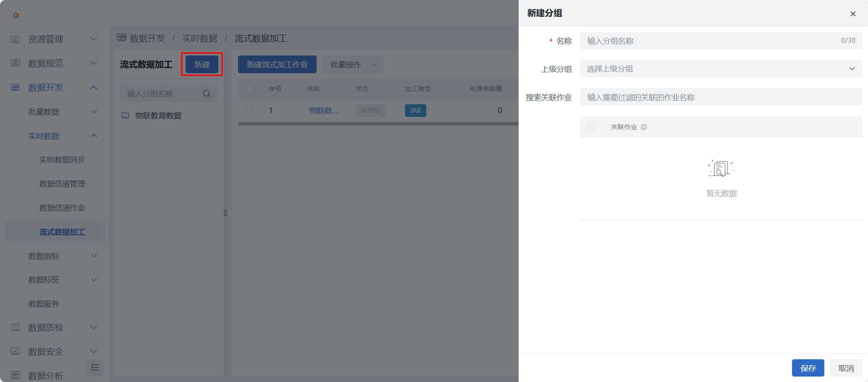Click the 搜索关联作业 filter input field
The width and height of the screenshot is (868, 382).
point(721,97)
